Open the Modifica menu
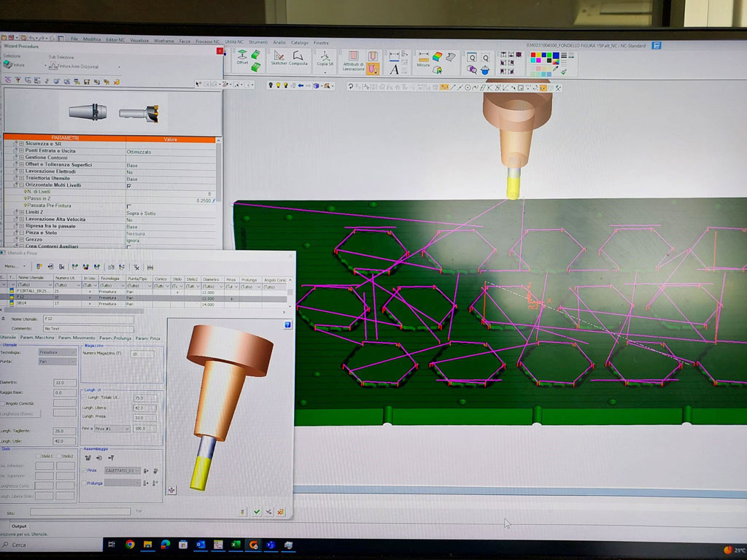This screenshot has width=747, height=560. 91,39
